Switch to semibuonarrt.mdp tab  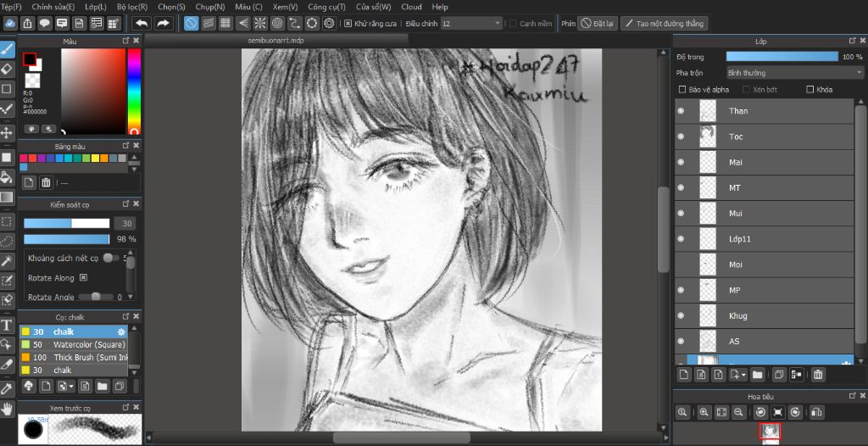click(x=275, y=41)
